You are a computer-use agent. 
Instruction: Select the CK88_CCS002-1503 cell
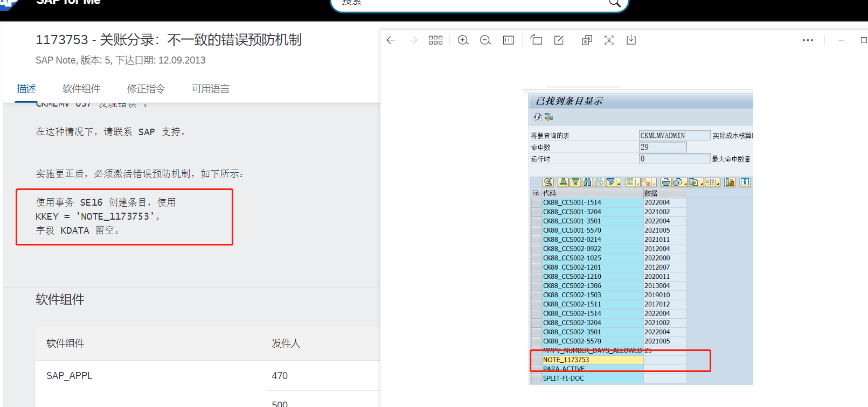pos(593,295)
